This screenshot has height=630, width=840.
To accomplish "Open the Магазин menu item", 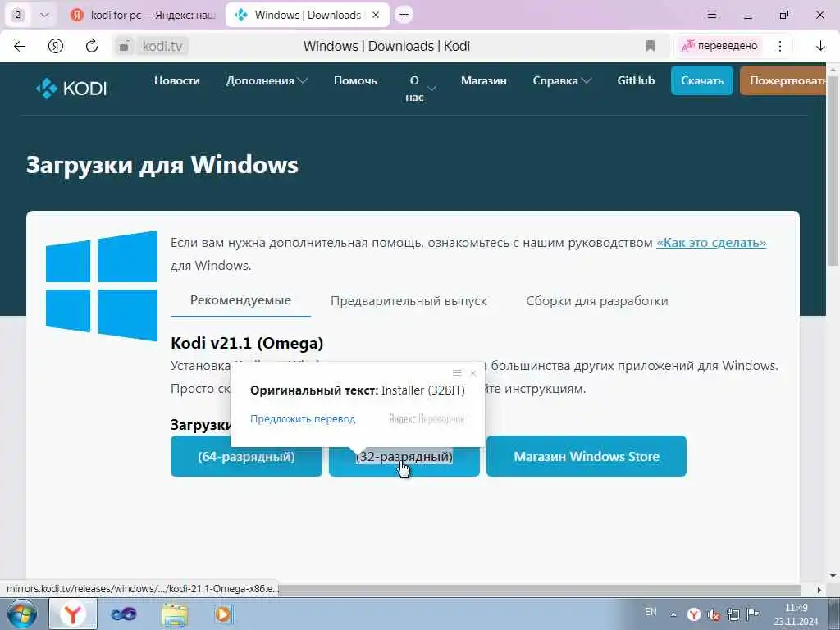I will pos(484,81).
